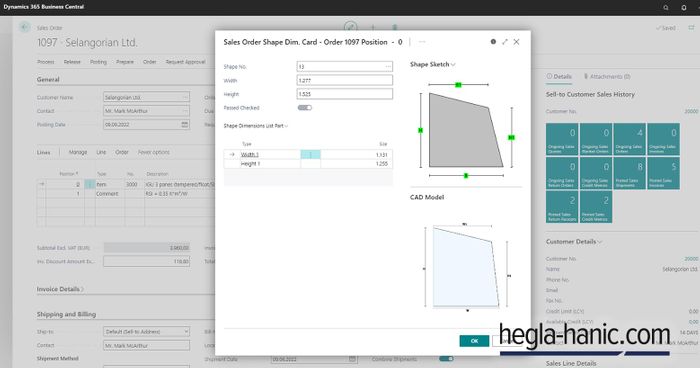Click the Height input field
The width and height of the screenshot is (700, 368).
[345, 94]
